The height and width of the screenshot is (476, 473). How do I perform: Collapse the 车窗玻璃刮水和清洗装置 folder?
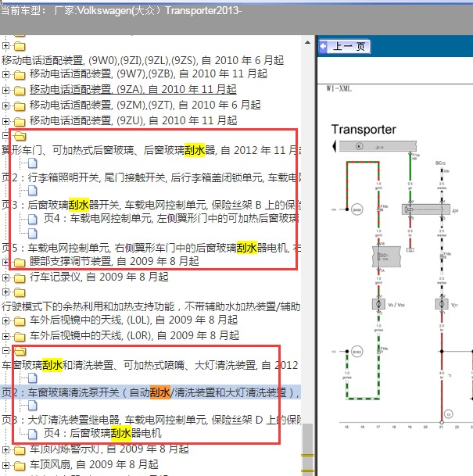click(x=5, y=351)
